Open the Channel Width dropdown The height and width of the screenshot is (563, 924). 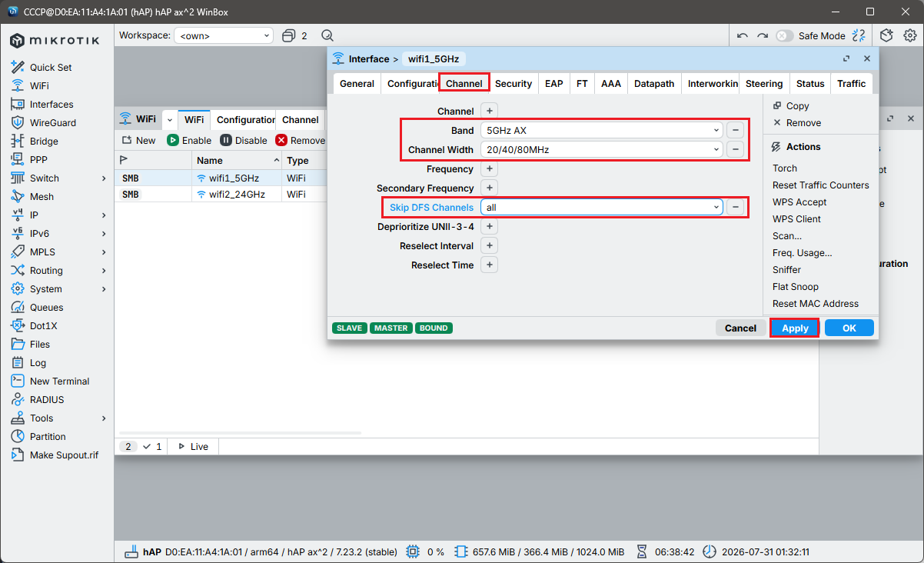(x=601, y=149)
